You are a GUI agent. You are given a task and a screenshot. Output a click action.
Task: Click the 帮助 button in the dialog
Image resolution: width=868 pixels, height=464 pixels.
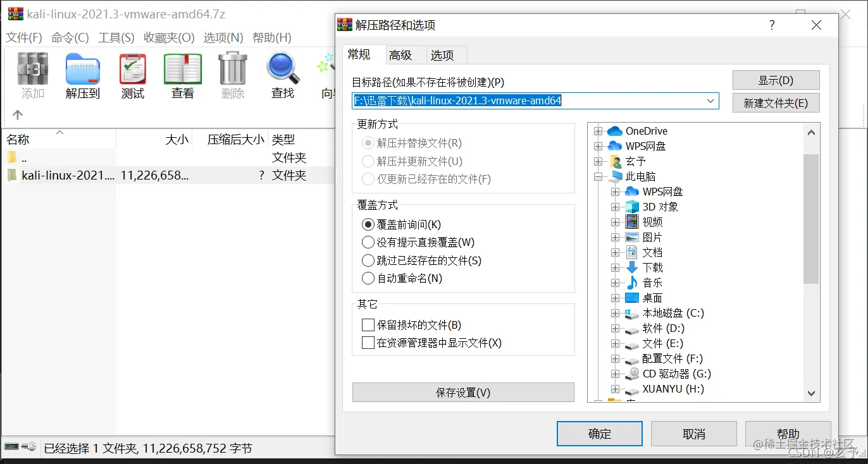tap(788, 434)
